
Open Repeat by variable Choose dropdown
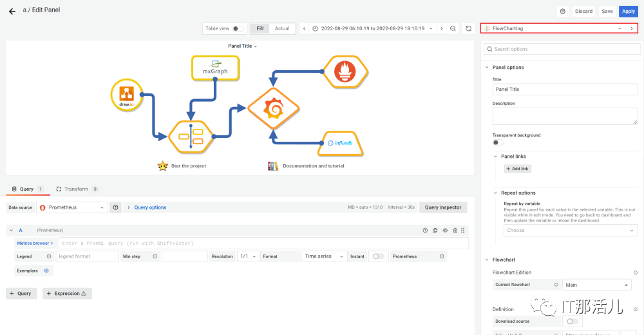point(571,230)
